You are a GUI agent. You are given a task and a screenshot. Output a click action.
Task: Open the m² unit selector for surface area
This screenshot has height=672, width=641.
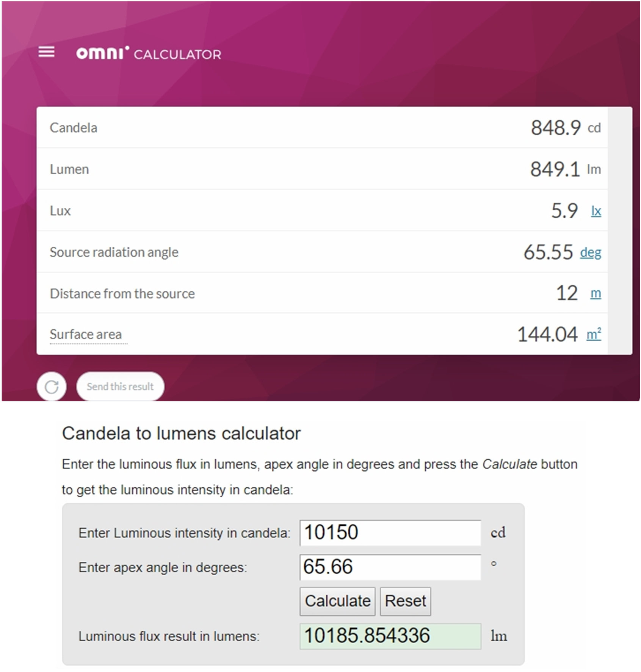point(593,335)
